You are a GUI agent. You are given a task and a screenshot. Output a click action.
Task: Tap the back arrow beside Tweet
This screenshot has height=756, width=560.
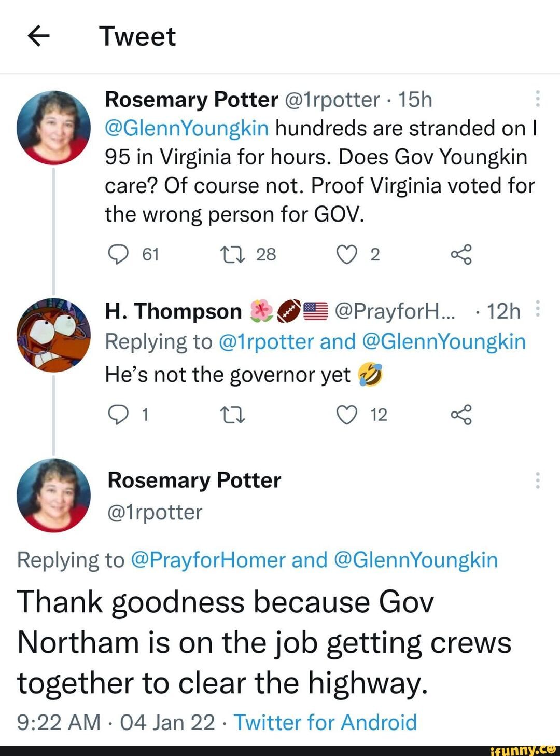tap(38, 36)
